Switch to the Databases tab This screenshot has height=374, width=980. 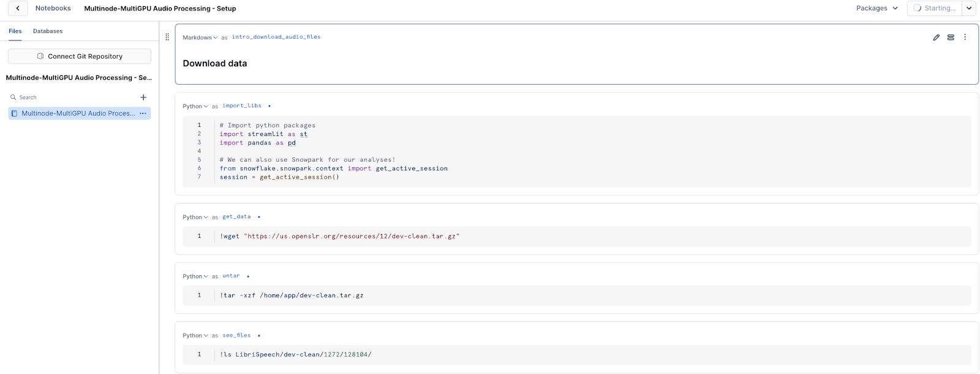click(48, 31)
